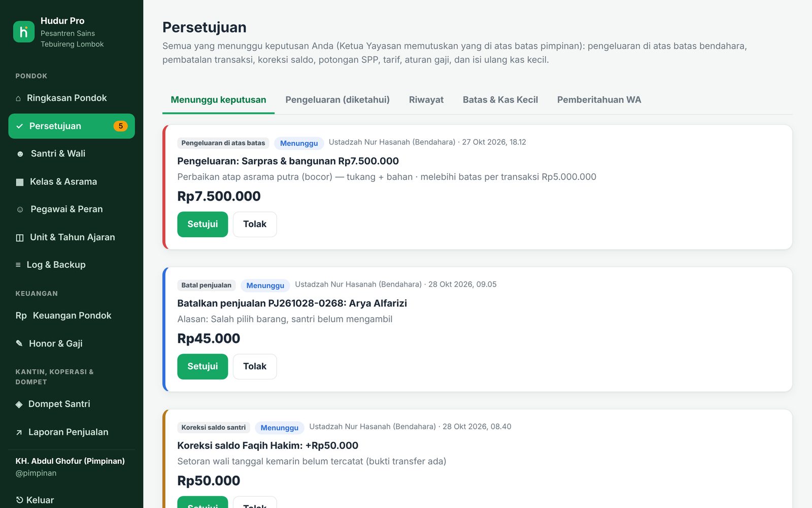Screen dimensions: 812x508
Task: Click the orange badge showing 5 pending approvals
Action: click(120, 126)
